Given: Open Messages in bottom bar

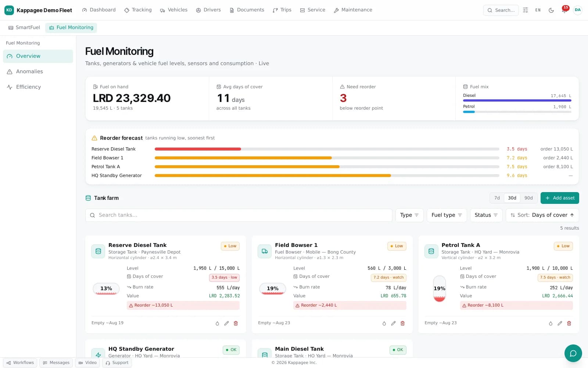Looking at the screenshot, I should coord(56,363).
